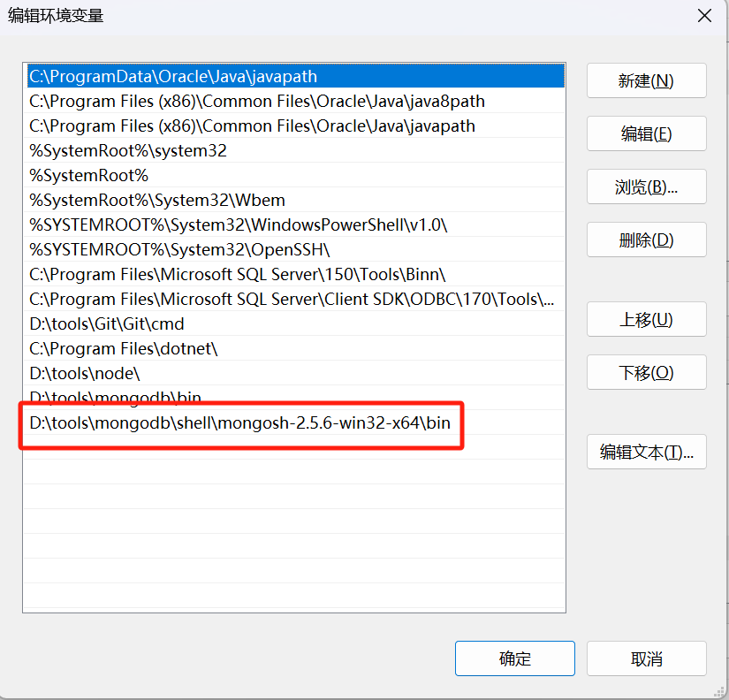Move entry down with 下移(O)
729x700 pixels.
point(646,373)
